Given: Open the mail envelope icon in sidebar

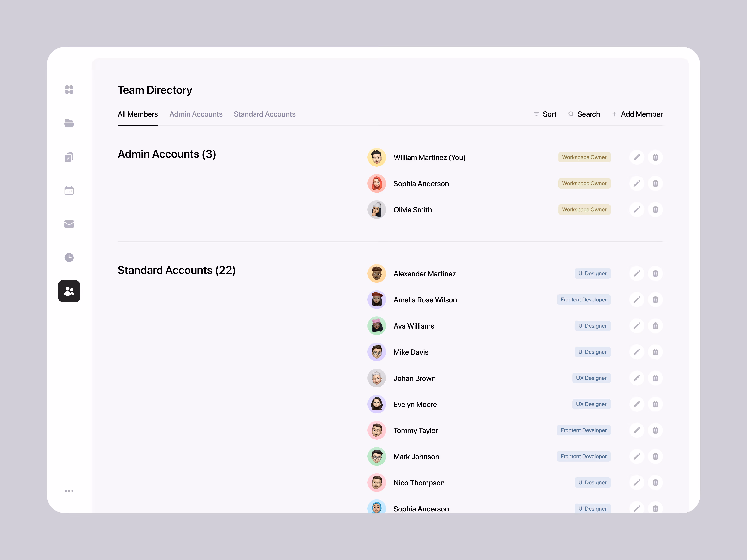Looking at the screenshot, I should [x=69, y=224].
